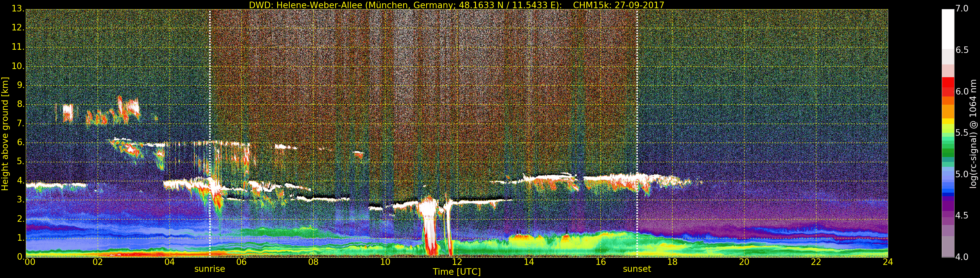Click the white dotted sunrise line in the plot
This screenshot has width=980, height=278.
click(210, 133)
